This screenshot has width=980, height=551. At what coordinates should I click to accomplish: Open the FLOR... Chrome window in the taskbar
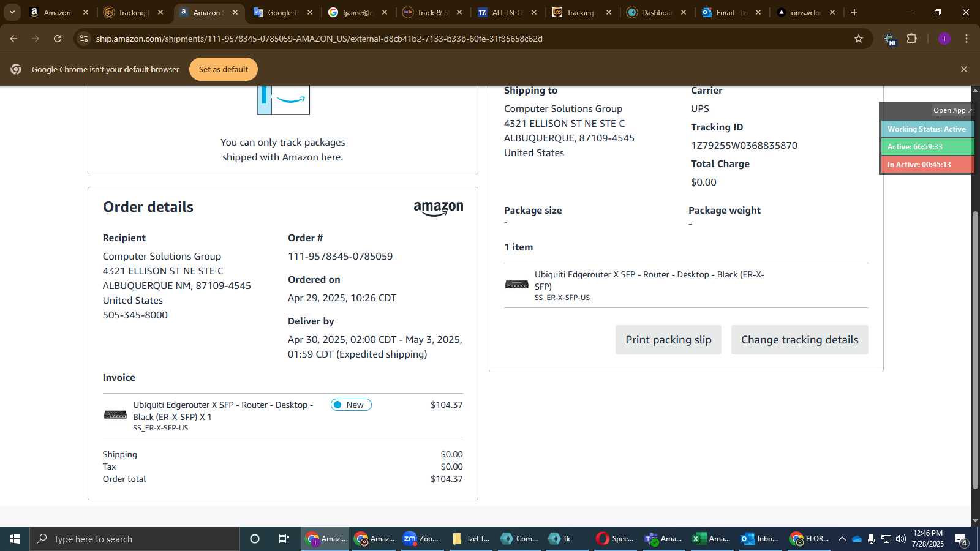point(809,539)
